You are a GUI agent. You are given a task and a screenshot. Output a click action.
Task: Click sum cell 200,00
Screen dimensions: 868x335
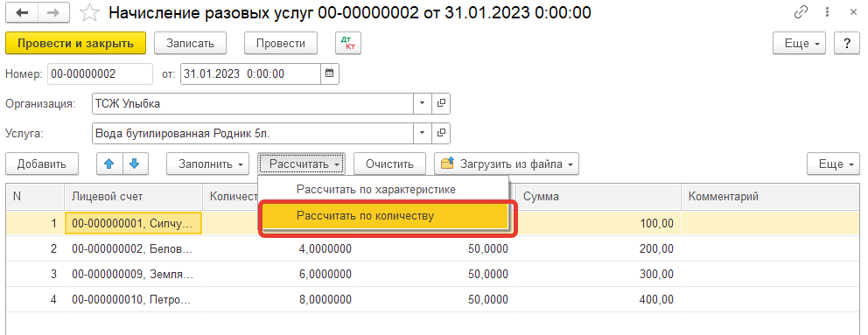pos(599,249)
